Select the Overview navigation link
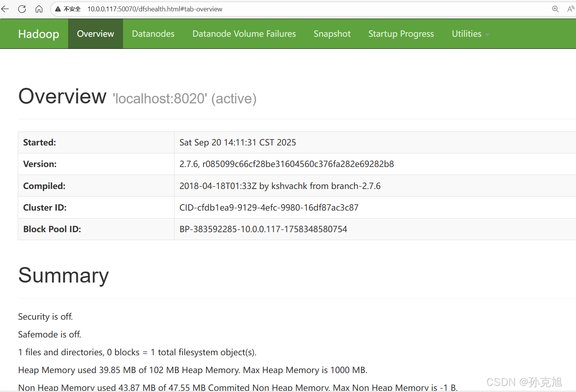Viewport: 576px width, 392px height. [95, 34]
